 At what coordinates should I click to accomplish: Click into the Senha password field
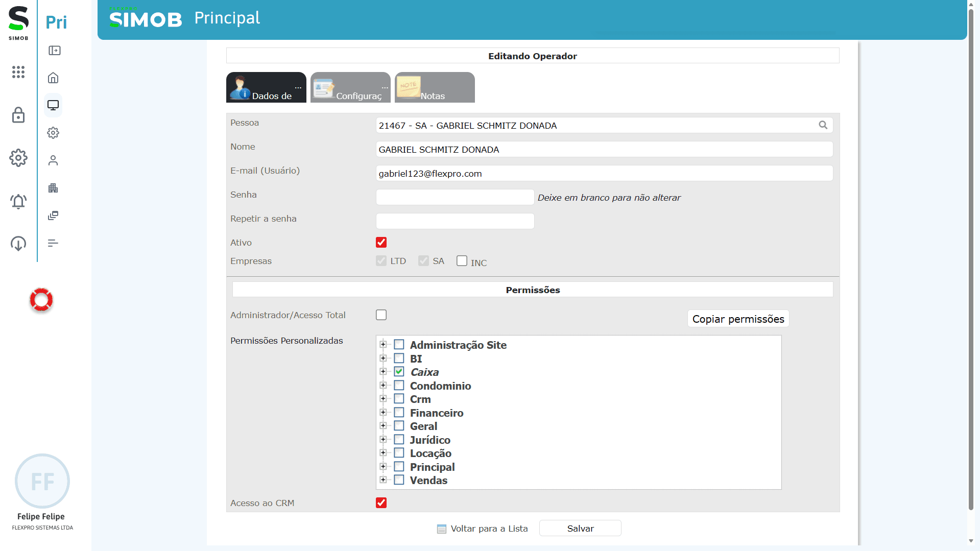455,197
